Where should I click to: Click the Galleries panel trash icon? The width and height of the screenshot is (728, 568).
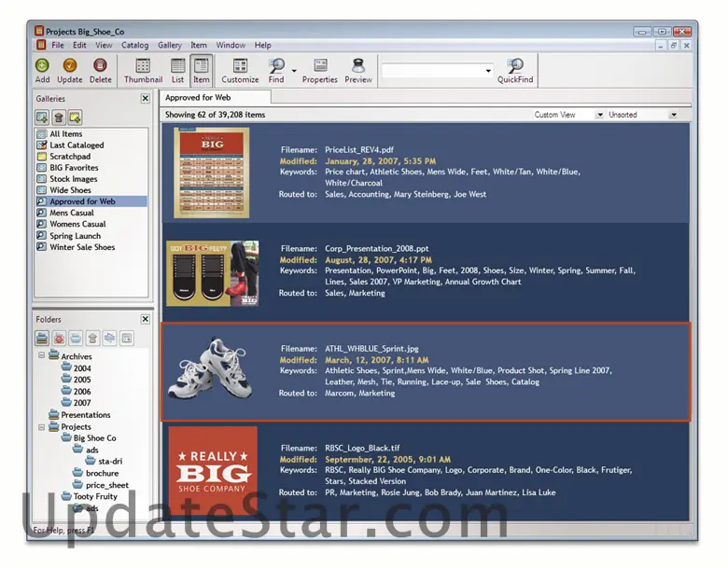click(x=59, y=118)
